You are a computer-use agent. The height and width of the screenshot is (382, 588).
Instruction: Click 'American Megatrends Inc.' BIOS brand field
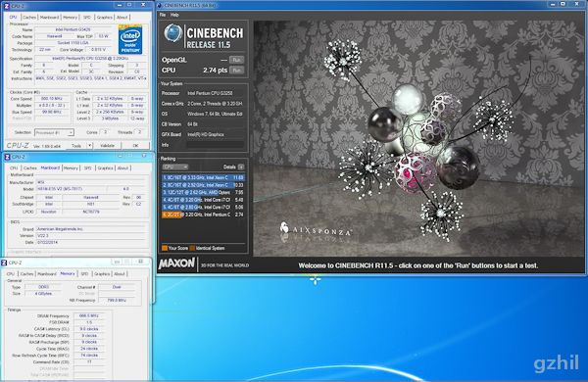coord(90,228)
